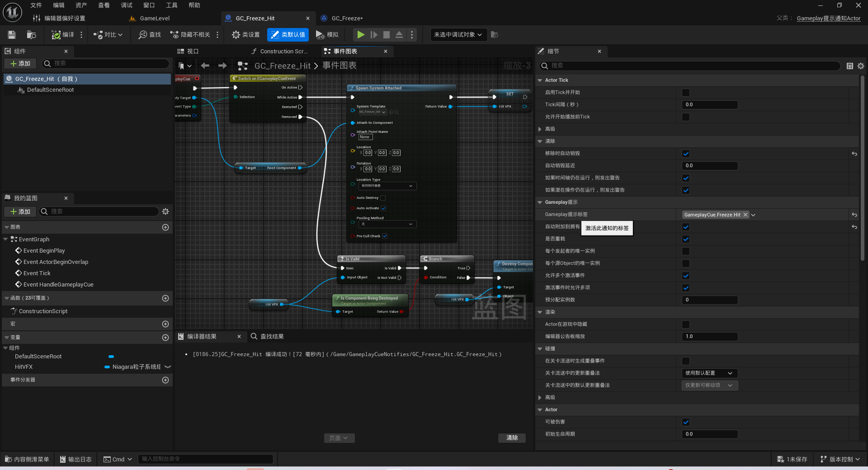Viewport: 868px width, 470px height.
Task: Uncheck 移除时自动销毁 checkbox
Action: coord(686,154)
